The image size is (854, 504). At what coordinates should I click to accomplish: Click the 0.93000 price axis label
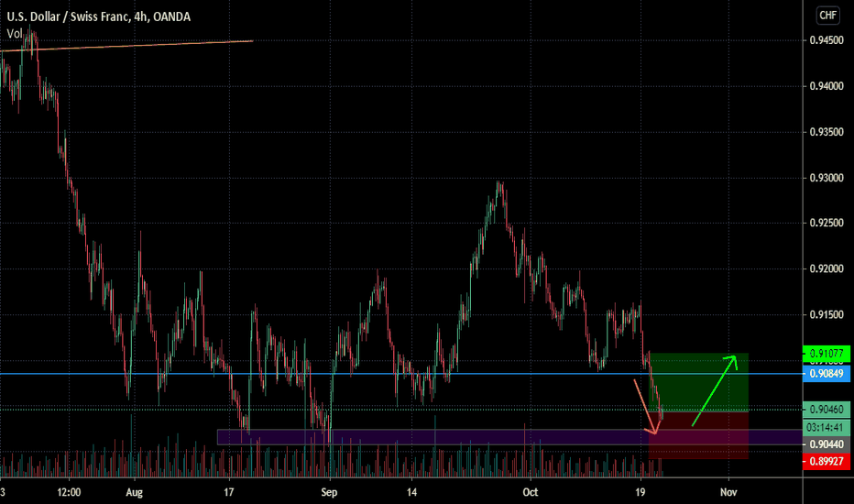pyautogui.click(x=827, y=178)
